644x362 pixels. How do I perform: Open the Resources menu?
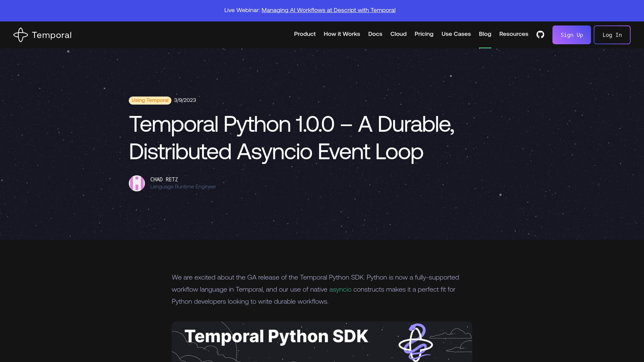click(514, 34)
